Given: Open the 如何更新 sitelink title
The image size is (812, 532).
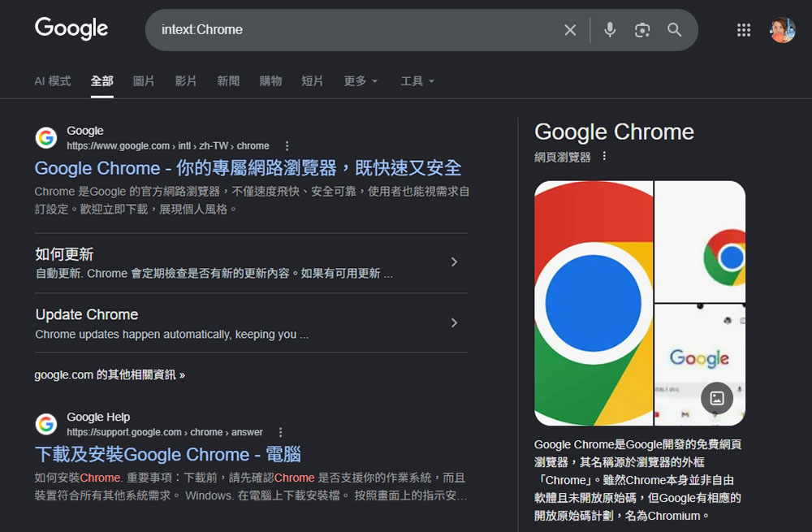Looking at the screenshot, I should (x=64, y=254).
